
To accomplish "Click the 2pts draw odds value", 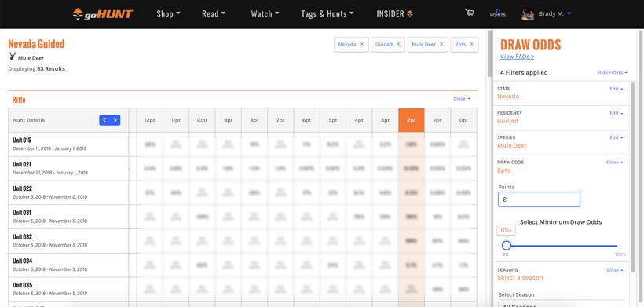I will pyautogui.click(x=504, y=170).
